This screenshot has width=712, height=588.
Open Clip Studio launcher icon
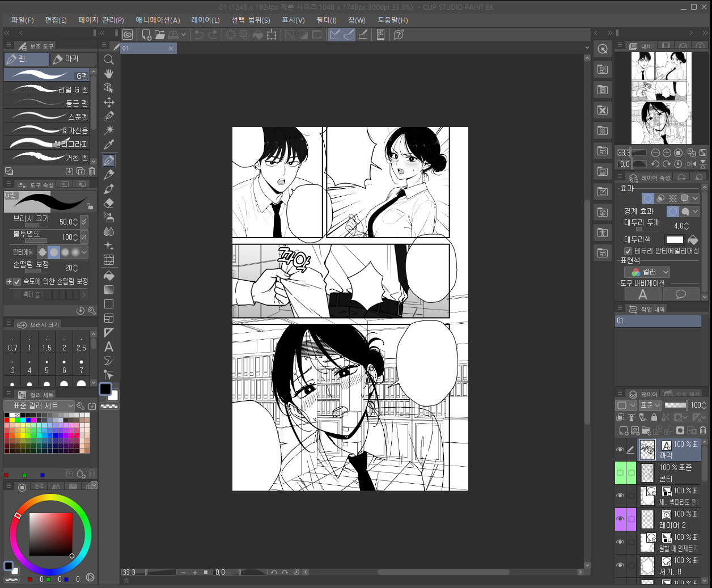click(128, 35)
